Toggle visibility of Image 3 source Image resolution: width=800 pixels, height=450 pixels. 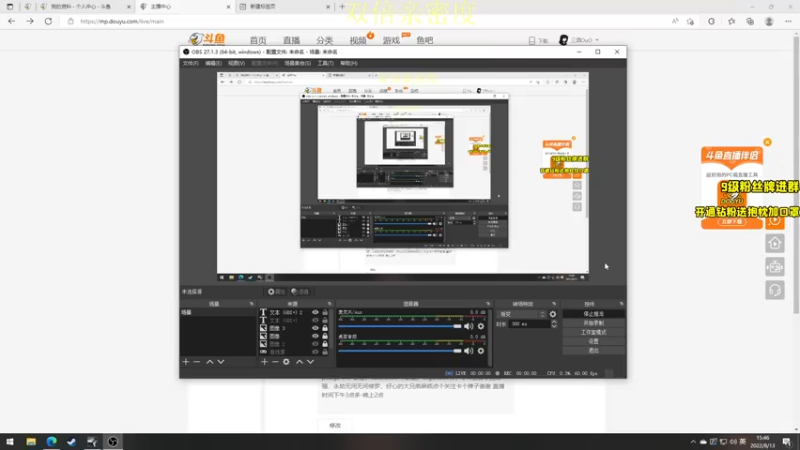point(315,328)
